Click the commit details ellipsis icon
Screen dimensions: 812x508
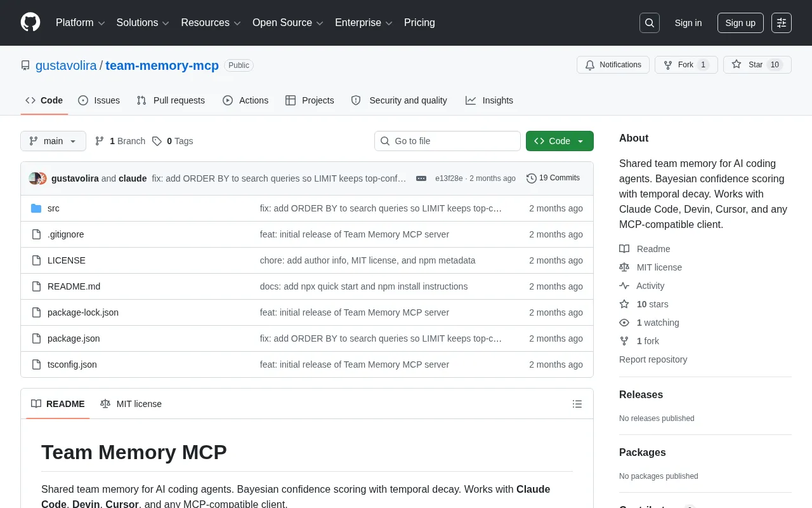pyautogui.click(x=421, y=178)
